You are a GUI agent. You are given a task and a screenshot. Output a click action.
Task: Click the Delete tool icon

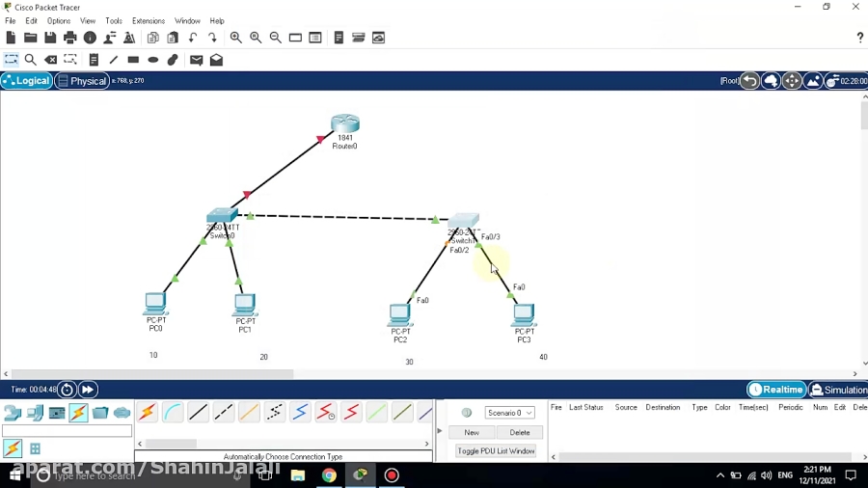[x=51, y=60]
